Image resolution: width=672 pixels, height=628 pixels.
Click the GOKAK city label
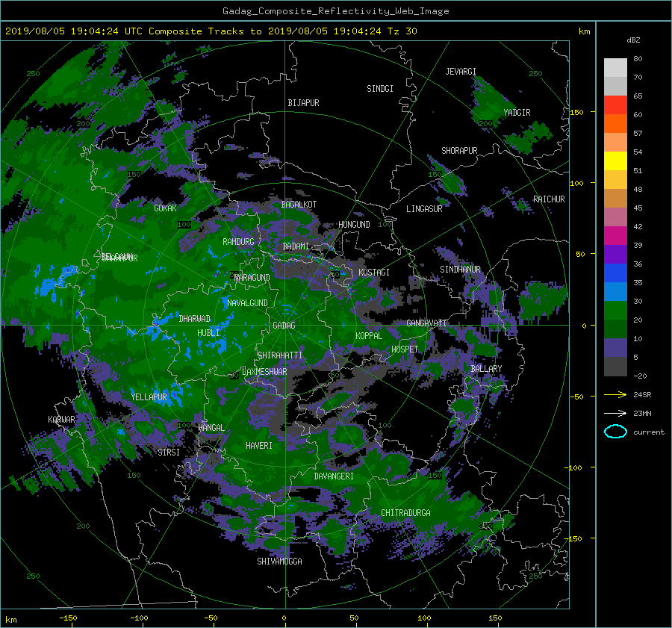click(165, 208)
